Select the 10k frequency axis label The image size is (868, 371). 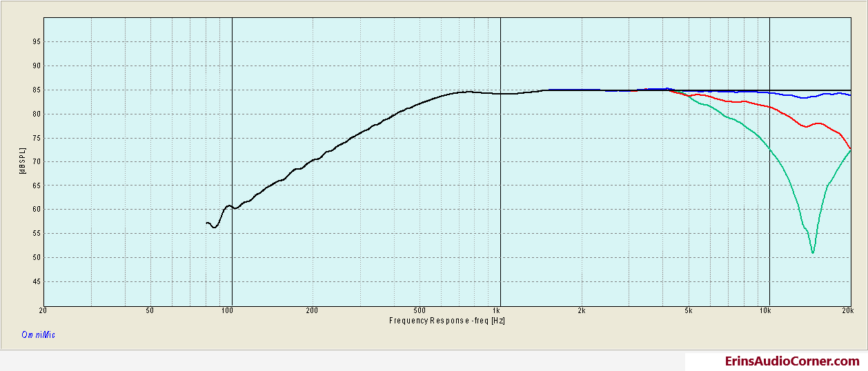click(x=765, y=312)
